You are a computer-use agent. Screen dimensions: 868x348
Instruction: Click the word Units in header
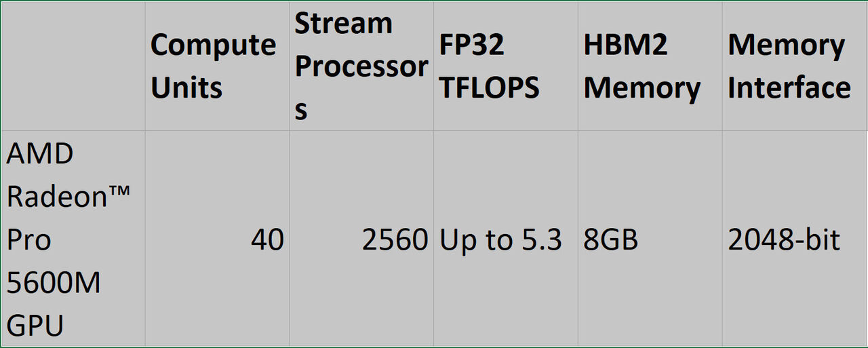click(186, 88)
